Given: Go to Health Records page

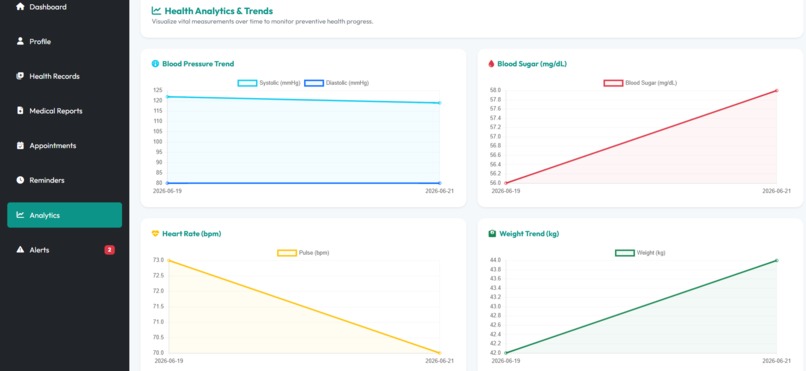Looking at the screenshot, I should click(x=64, y=76).
